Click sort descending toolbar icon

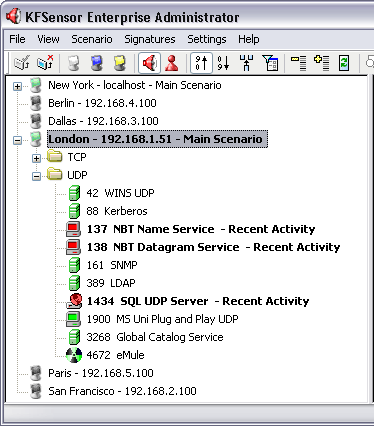[x=223, y=63]
